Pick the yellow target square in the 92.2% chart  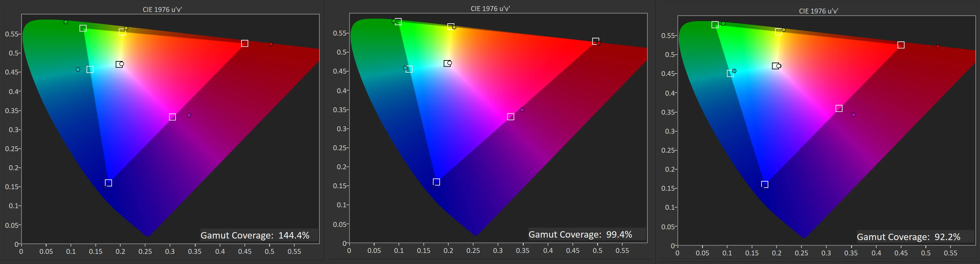click(779, 32)
